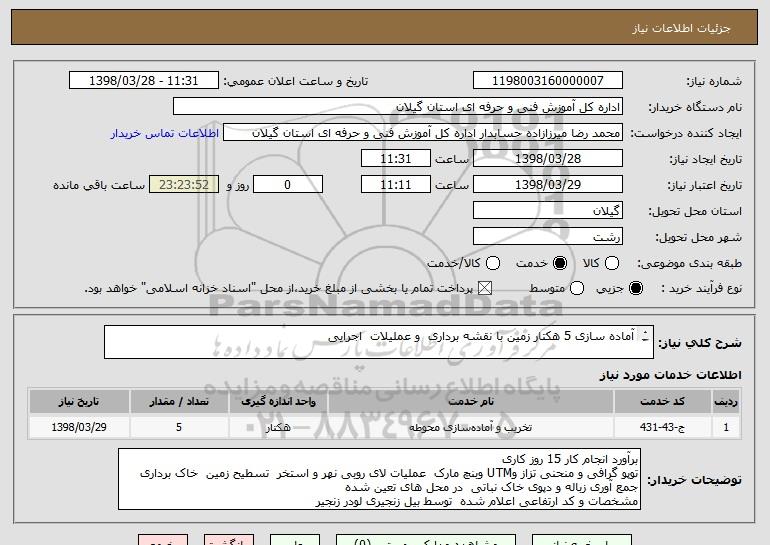770x545 pixels.
Task: Click the تاریخ اعتبار نیاز date 1398/03/29
Action: (x=548, y=185)
